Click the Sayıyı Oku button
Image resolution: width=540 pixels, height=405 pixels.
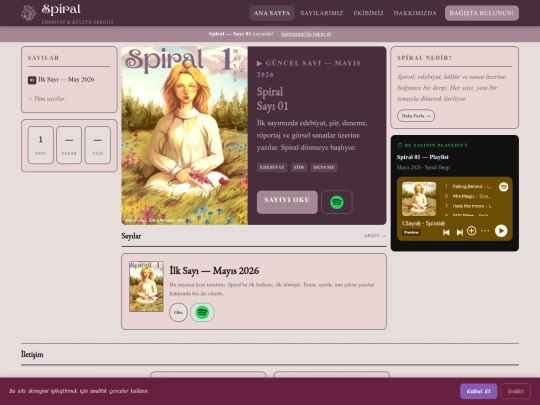coord(287,202)
